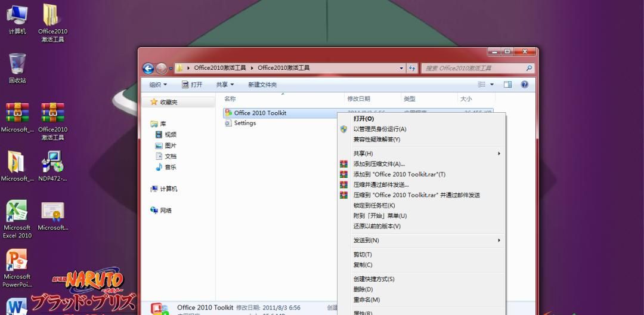Choose 添加到 "Office 2010 Toolkit.rar"(T)
644x315 pixels.
pyautogui.click(x=422, y=175)
